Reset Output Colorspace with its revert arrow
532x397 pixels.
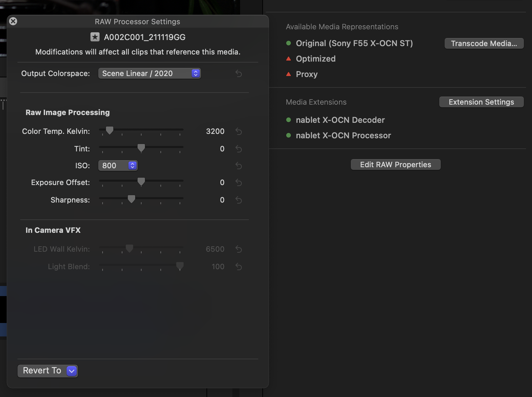pyautogui.click(x=238, y=73)
